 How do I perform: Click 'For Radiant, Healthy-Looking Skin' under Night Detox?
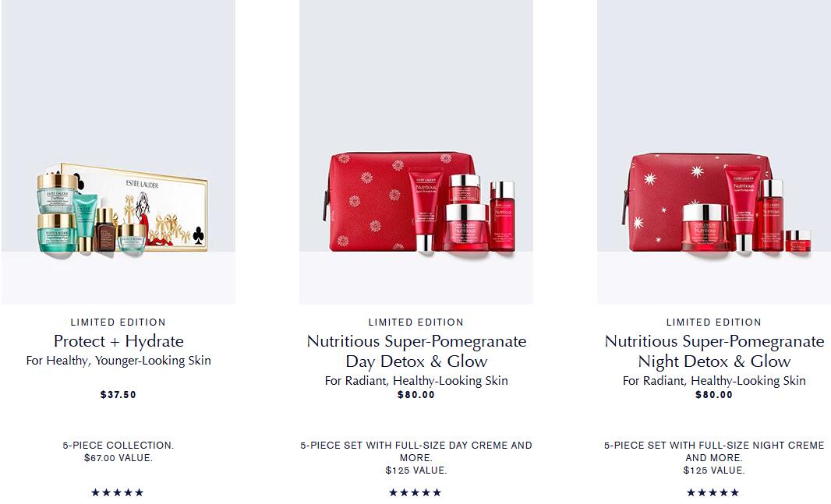[714, 381]
